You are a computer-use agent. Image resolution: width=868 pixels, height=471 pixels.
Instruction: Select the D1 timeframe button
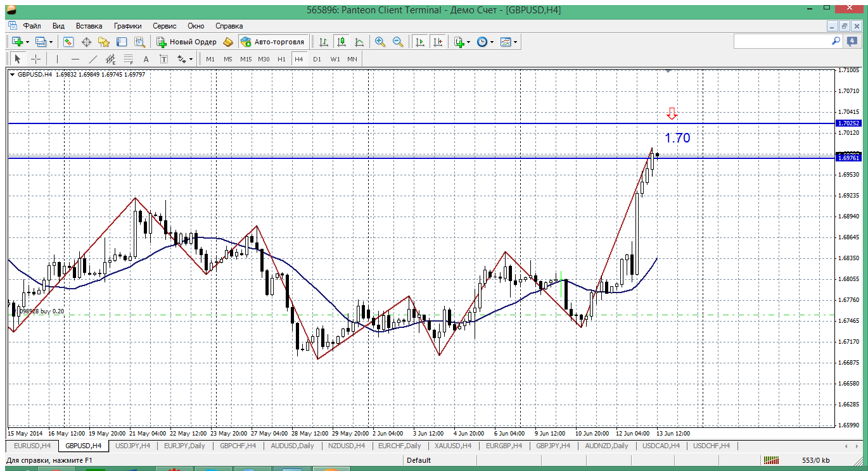coord(317,59)
